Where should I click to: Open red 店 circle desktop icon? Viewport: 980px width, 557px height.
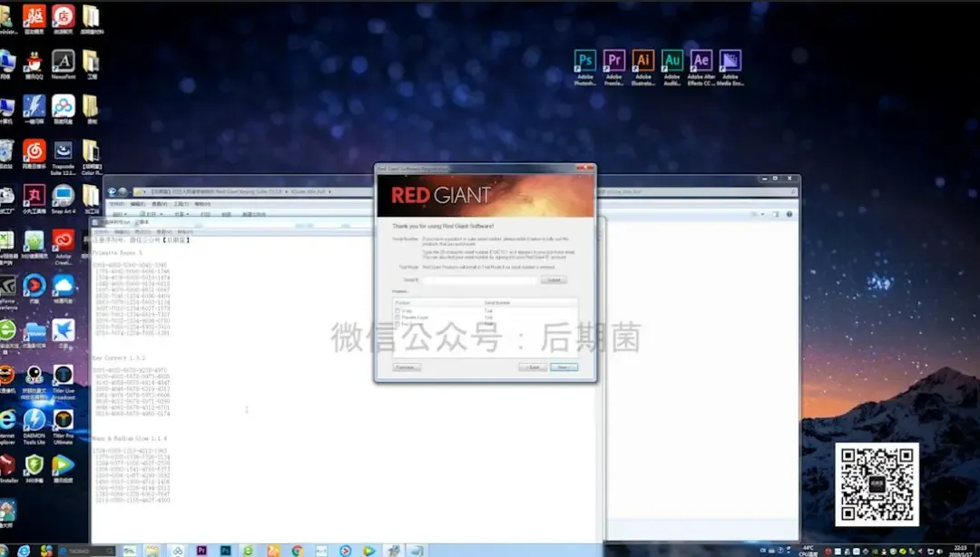pos(64,19)
